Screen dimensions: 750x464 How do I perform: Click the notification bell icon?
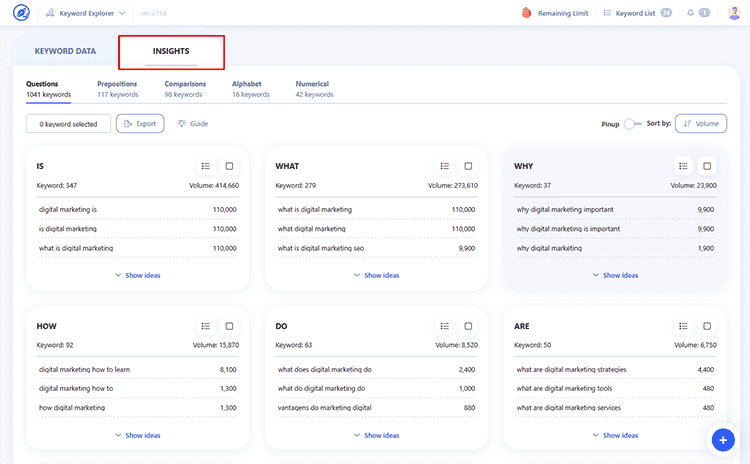coord(690,13)
